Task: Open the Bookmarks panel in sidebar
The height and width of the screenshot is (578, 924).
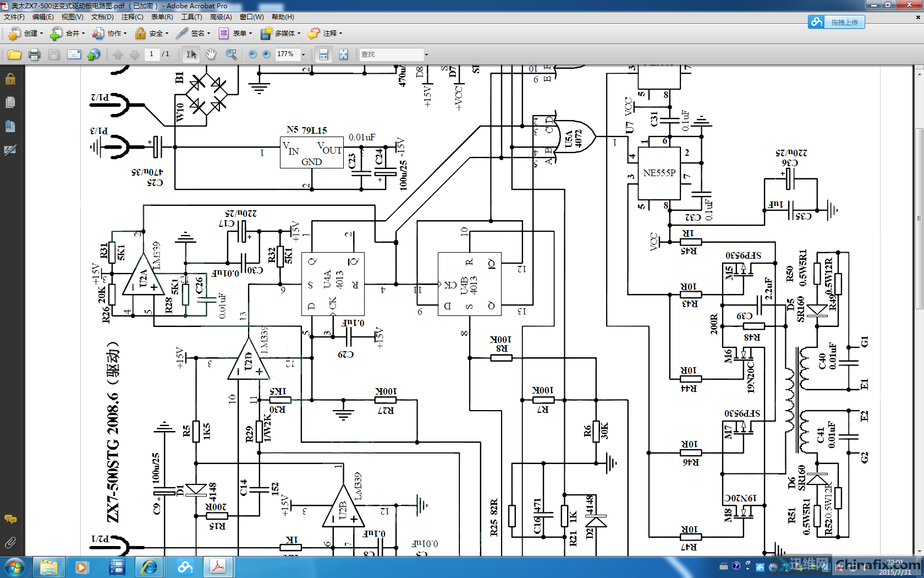Action: point(10,126)
